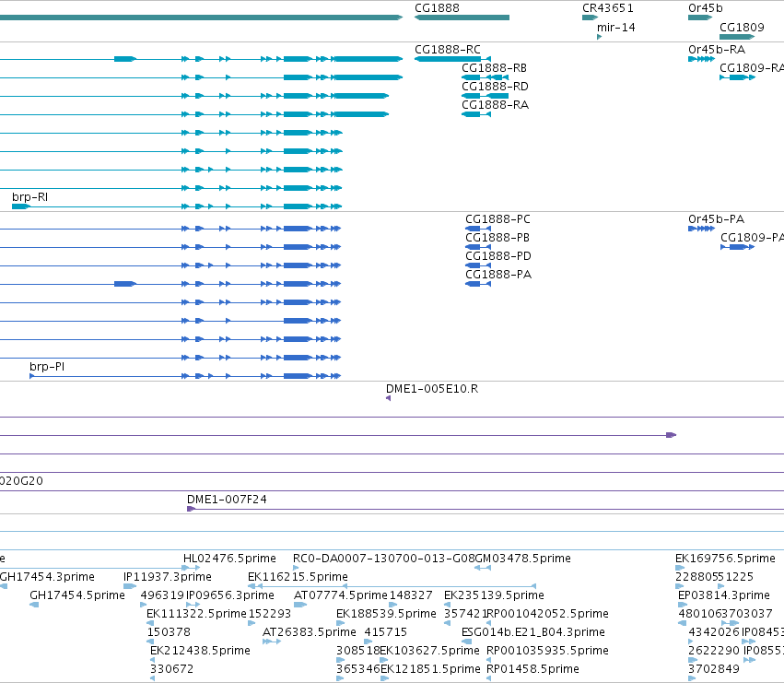Select the CG1809 gene label
Viewport: 784px width, 683px height.
tap(742, 28)
